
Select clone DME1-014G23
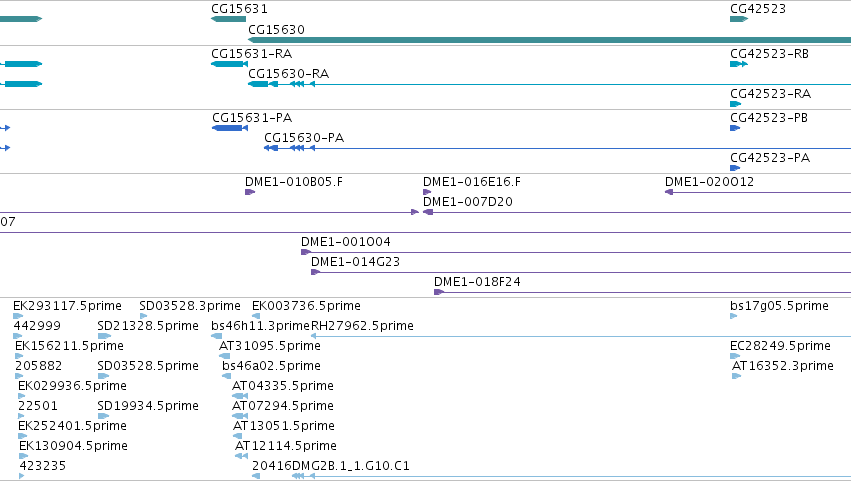pos(355,262)
